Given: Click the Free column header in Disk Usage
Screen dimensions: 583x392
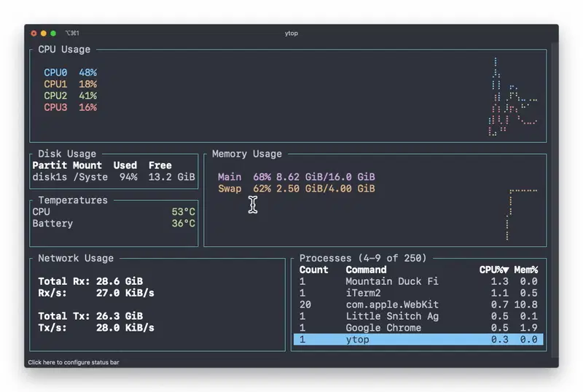Looking at the screenshot, I should point(160,165).
